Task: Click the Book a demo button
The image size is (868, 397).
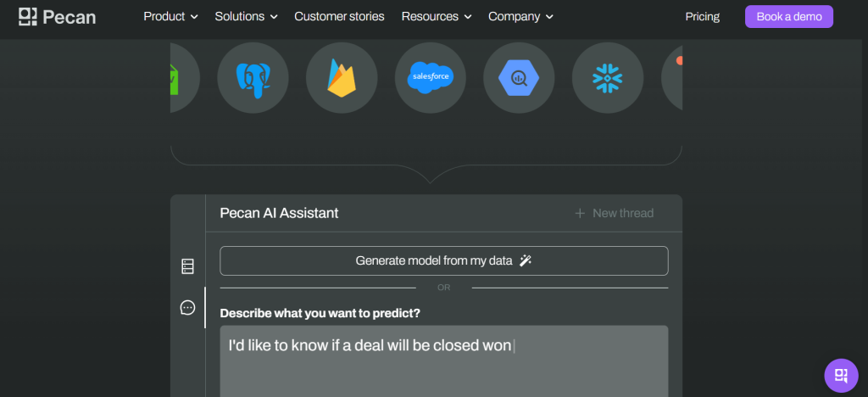Action: (x=789, y=17)
